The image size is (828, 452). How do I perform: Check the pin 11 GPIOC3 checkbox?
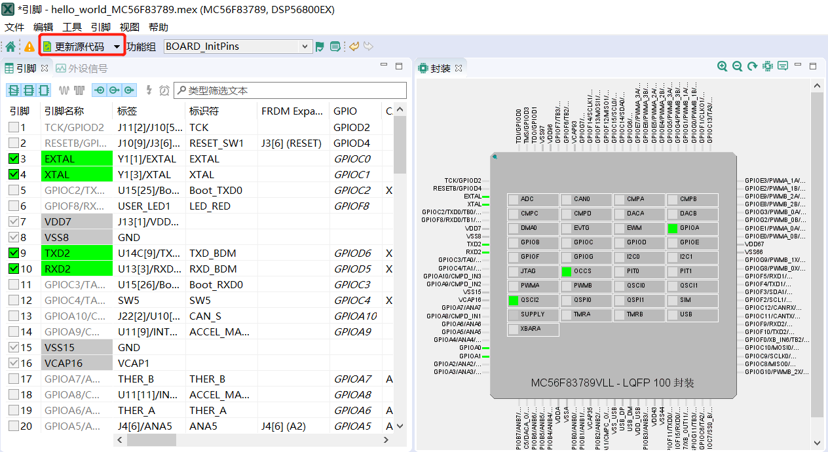14,285
